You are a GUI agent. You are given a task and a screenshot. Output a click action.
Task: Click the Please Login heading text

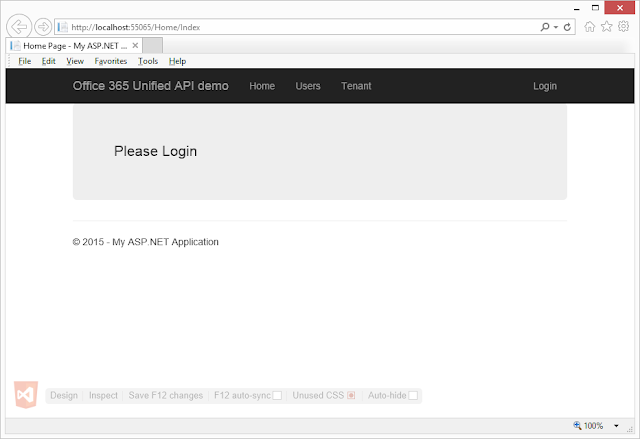click(x=156, y=151)
